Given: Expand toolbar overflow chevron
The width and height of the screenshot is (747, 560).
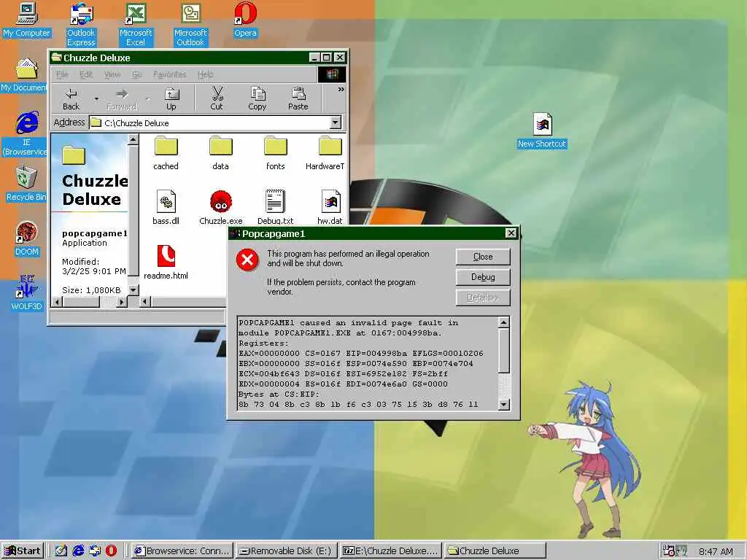Looking at the screenshot, I should (x=341, y=90).
